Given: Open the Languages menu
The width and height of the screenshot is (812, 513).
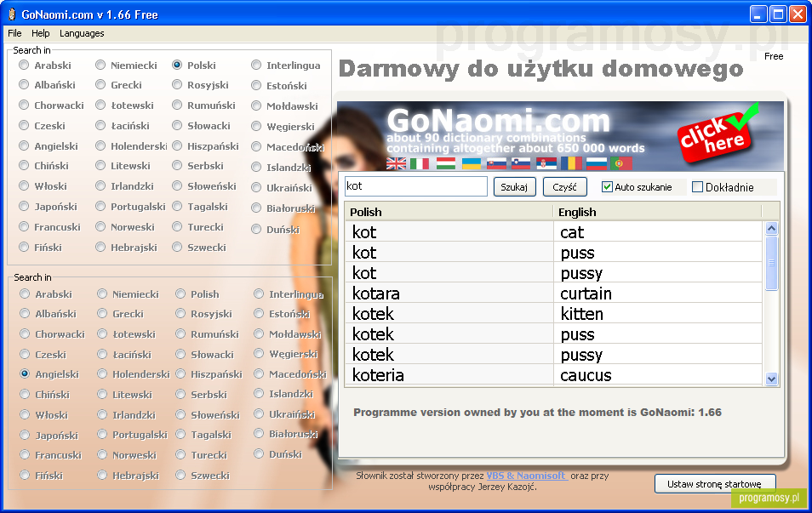Looking at the screenshot, I should (82, 33).
